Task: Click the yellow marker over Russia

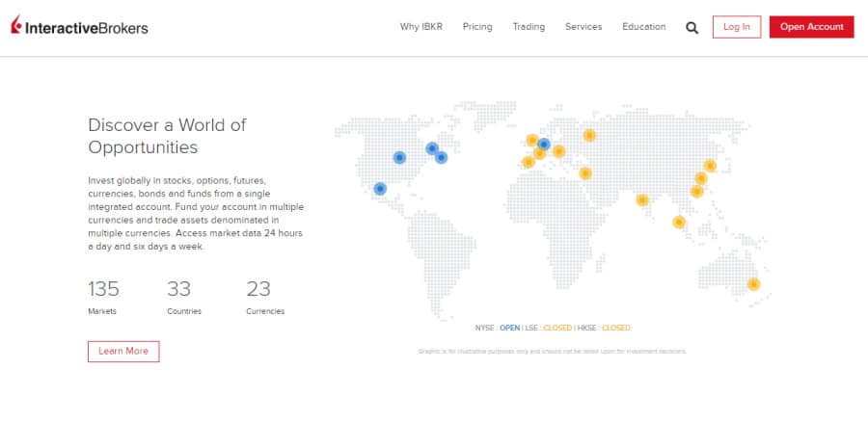Action: (x=589, y=135)
